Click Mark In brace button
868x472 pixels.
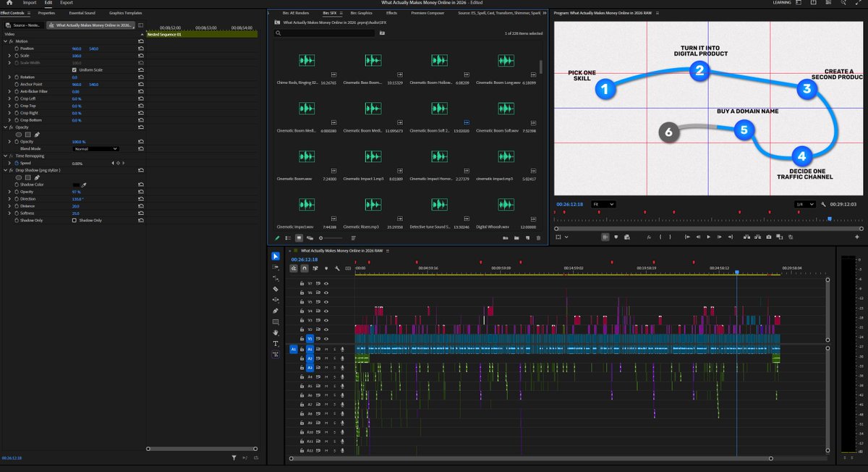(660, 237)
